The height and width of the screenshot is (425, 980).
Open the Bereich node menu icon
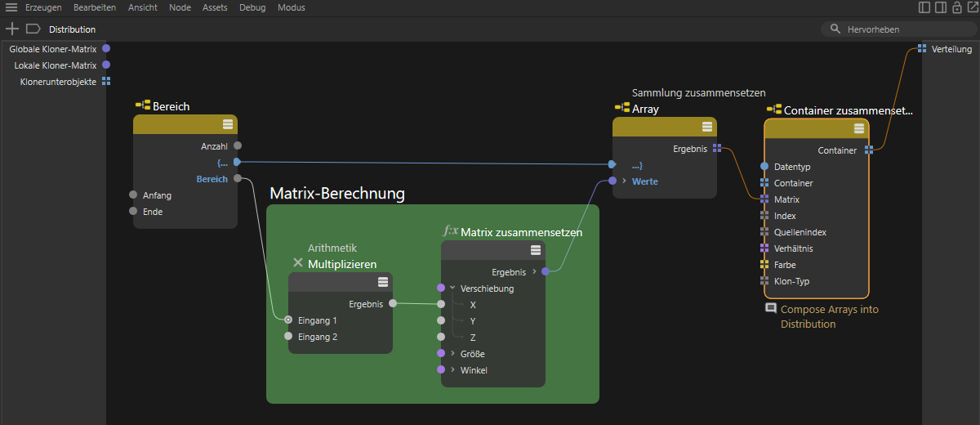click(x=228, y=124)
